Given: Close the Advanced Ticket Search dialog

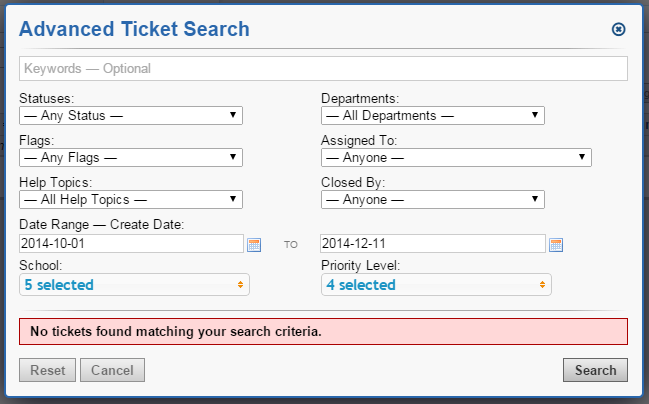Looking at the screenshot, I should pyautogui.click(x=618, y=30).
